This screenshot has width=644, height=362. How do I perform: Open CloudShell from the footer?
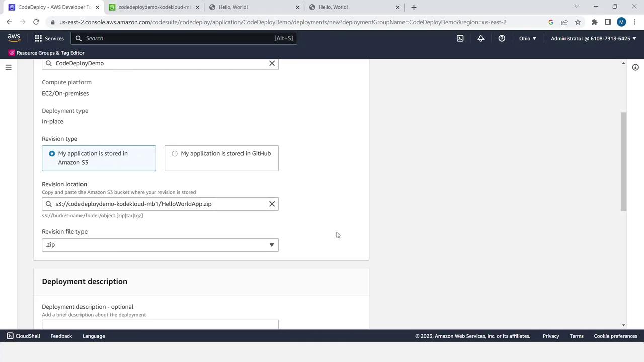[x=23, y=336]
